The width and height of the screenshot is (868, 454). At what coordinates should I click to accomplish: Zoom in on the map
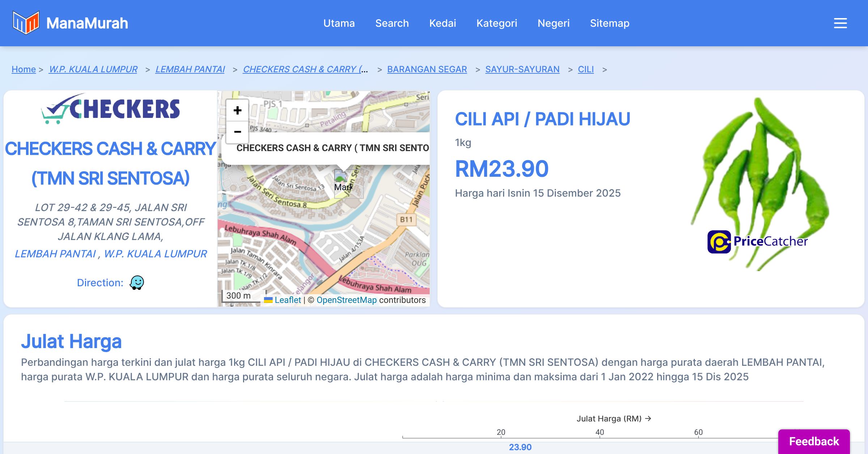(x=237, y=111)
